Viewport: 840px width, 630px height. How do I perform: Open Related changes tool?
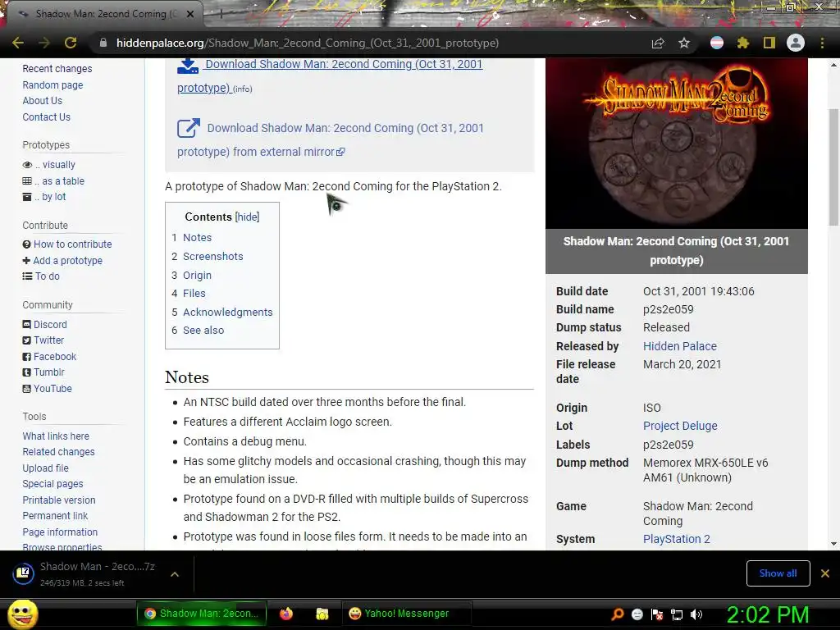coord(58,452)
